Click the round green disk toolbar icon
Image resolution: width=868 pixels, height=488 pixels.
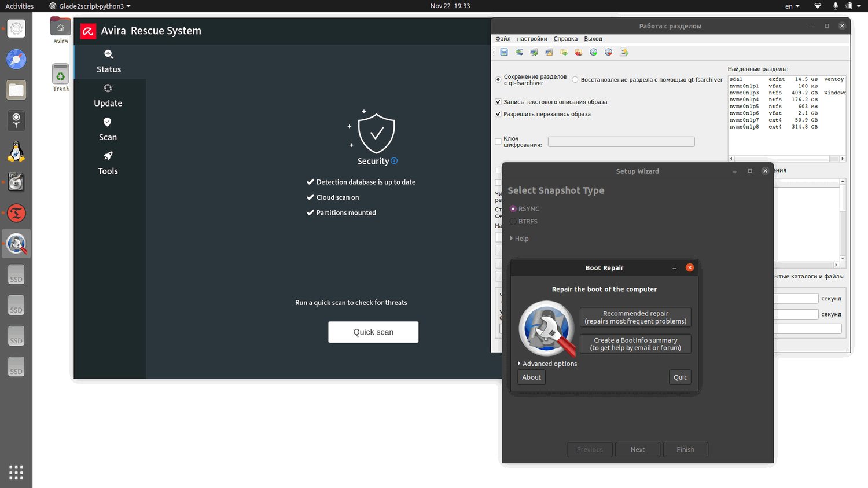click(x=594, y=52)
